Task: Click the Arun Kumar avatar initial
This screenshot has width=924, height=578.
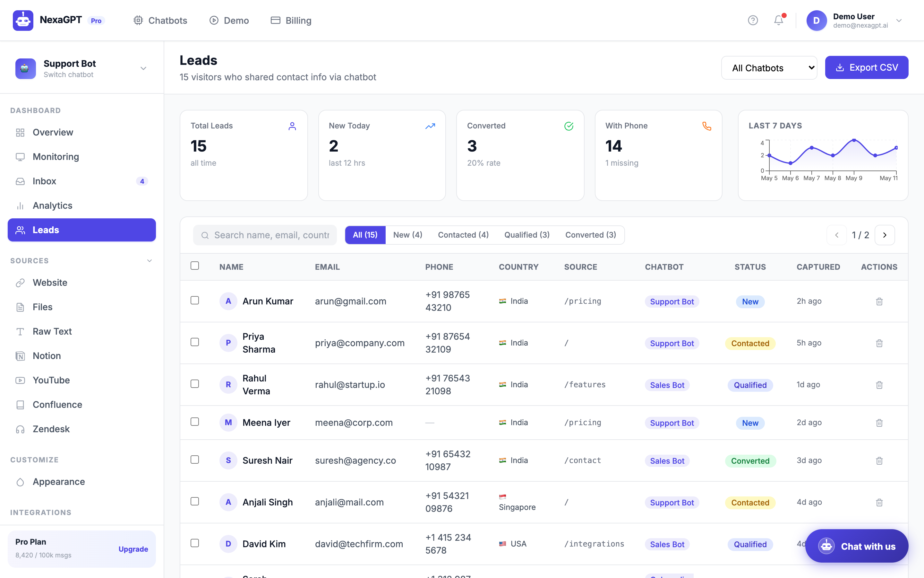Action: coord(228,301)
